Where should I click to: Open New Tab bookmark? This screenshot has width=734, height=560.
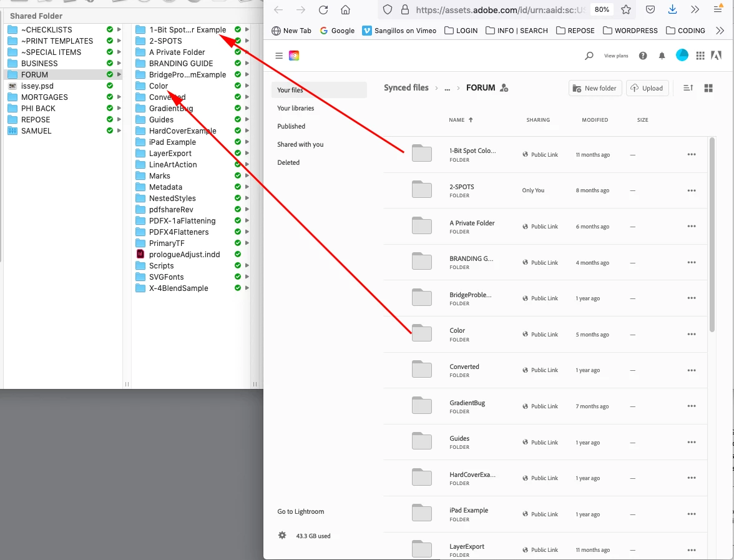click(x=291, y=31)
